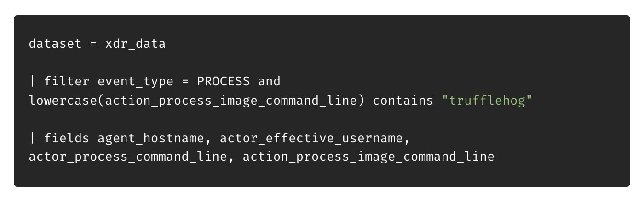
Task: Click "action_process_image_command_line" inside the lowercase parentheses
Action: click(x=230, y=101)
